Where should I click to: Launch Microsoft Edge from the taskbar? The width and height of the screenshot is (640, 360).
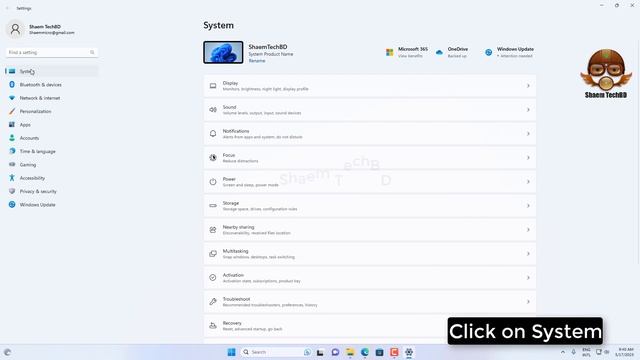[x=364, y=352]
